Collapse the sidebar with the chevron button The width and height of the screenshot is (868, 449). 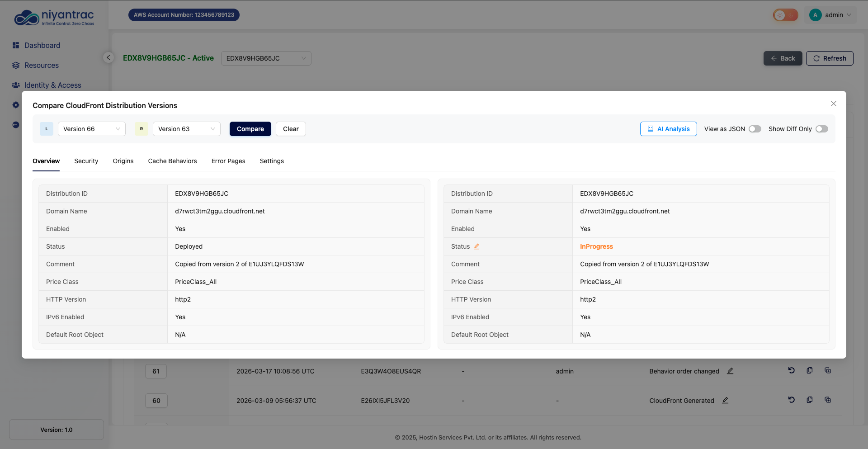coord(108,57)
